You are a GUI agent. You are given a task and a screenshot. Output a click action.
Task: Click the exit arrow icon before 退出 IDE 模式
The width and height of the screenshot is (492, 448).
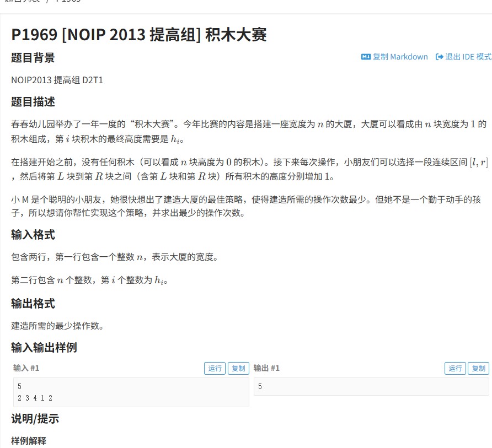click(x=439, y=57)
